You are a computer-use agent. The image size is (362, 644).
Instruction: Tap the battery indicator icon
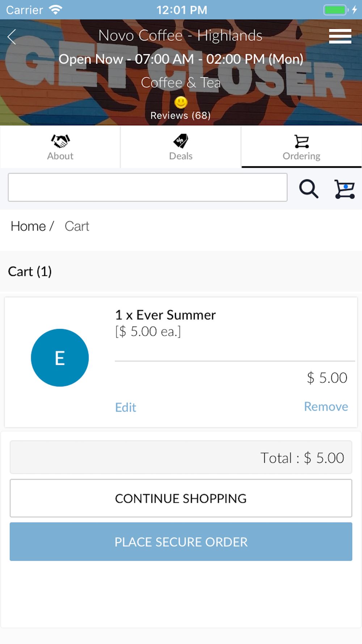[x=336, y=10]
